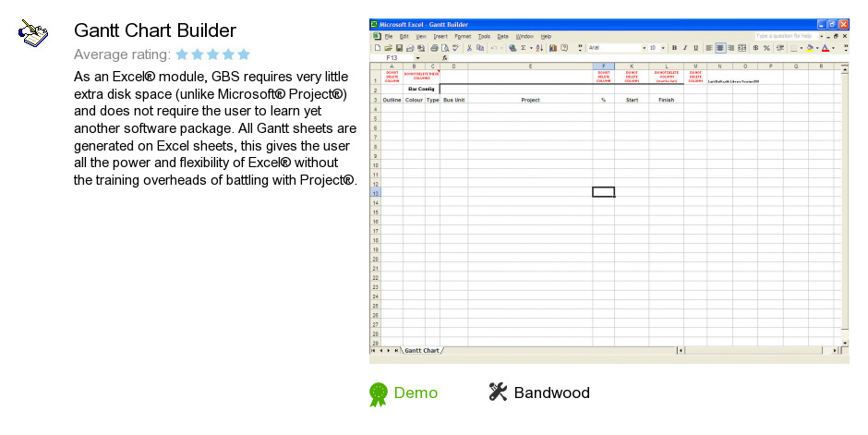Copy selection using the Copy icon

click(x=480, y=48)
